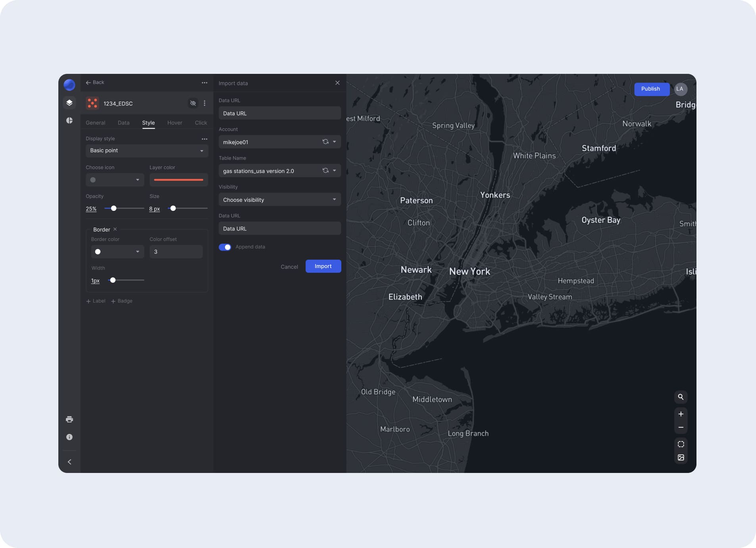Expand the Basic point display style dropdown

pyautogui.click(x=147, y=151)
